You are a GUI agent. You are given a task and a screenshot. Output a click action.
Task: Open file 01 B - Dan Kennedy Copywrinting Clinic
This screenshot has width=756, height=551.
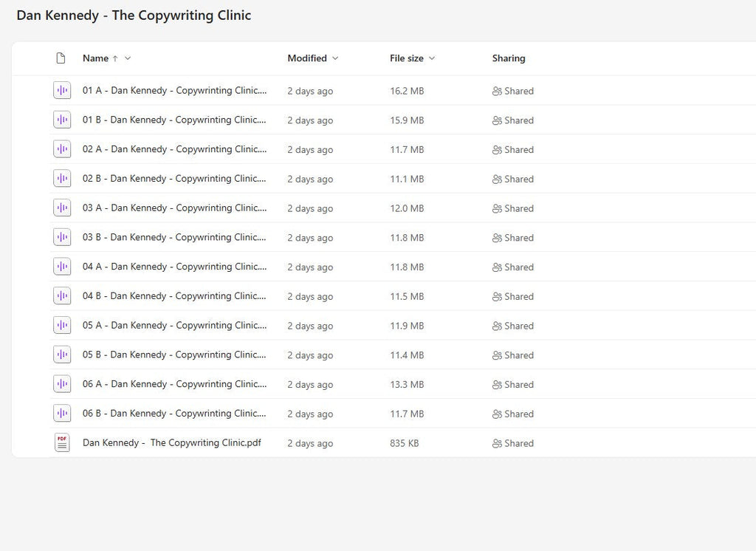point(174,120)
